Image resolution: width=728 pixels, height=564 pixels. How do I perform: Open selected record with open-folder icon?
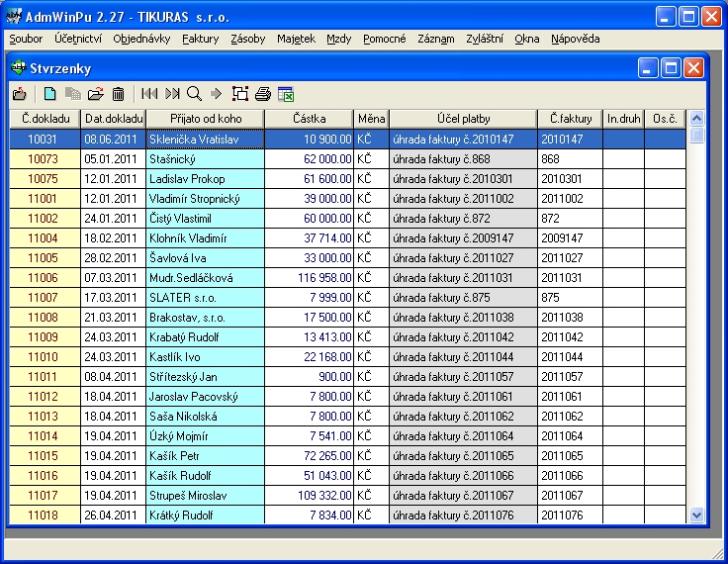(x=96, y=94)
